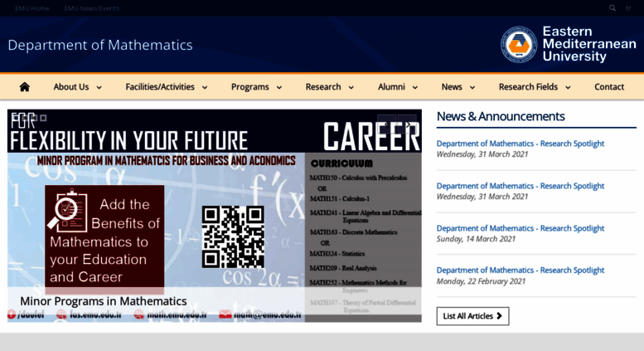Expand the Facilities/Activities menu
The height and width of the screenshot is (351, 644).
[167, 87]
